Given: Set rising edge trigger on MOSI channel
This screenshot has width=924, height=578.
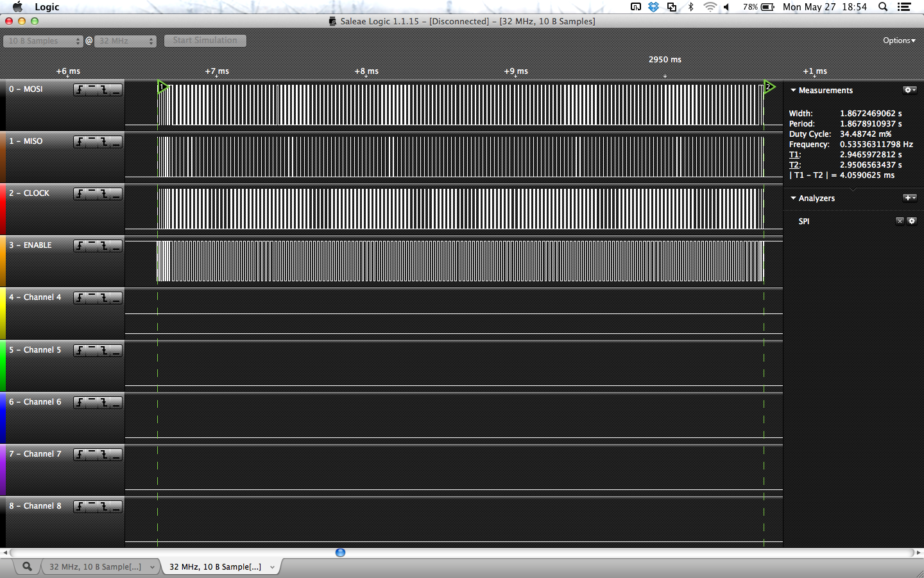Looking at the screenshot, I should (80, 90).
